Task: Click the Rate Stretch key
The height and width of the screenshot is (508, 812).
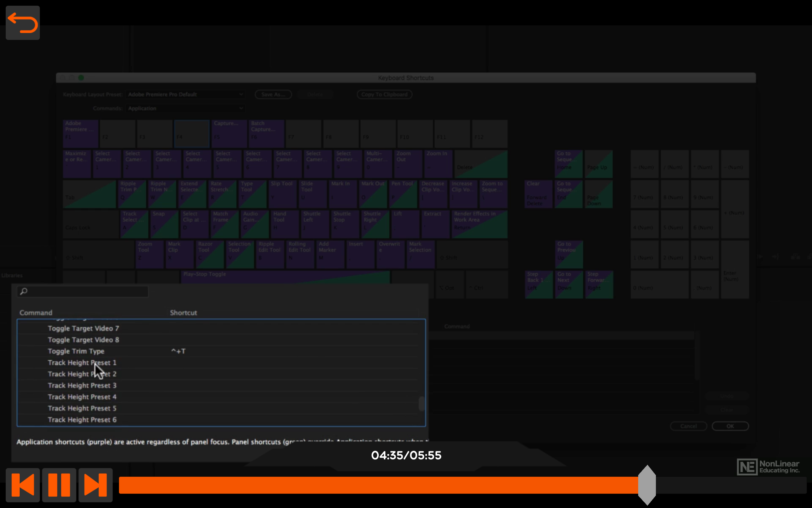Action: point(222,194)
